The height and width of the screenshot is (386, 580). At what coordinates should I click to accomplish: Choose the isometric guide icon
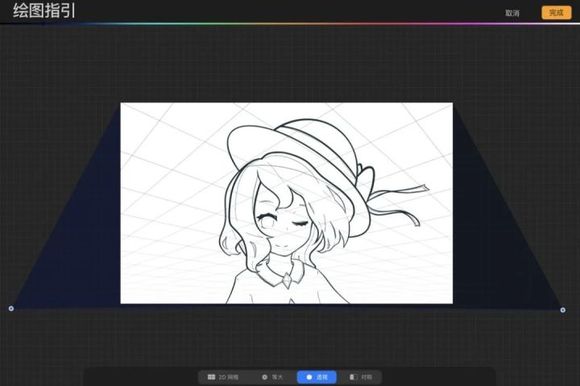(x=264, y=377)
